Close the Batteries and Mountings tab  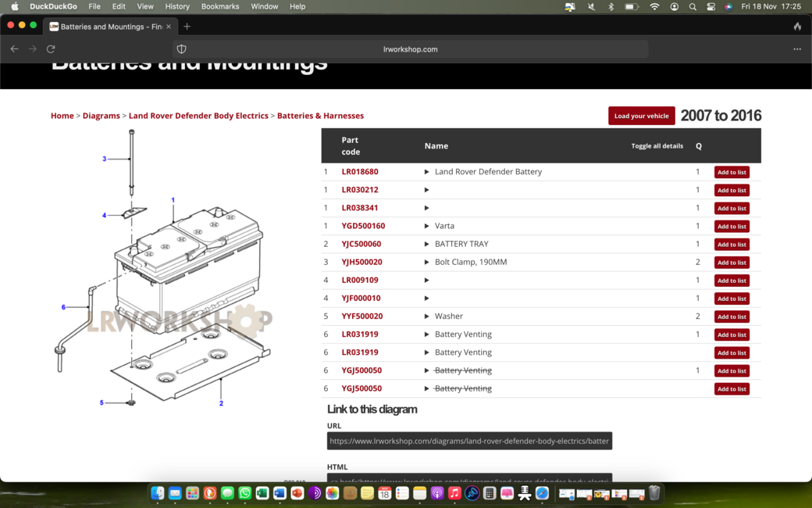[x=169, y=27]
